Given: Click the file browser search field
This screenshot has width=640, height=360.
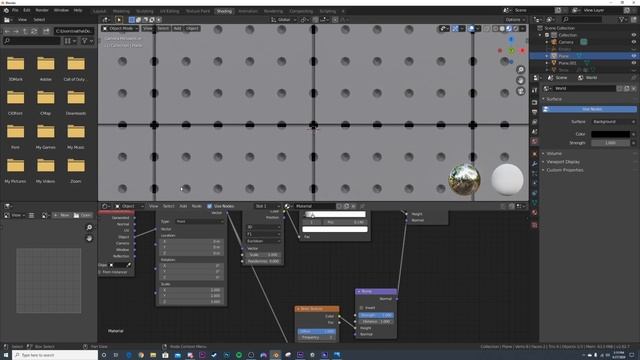Looking at the screenshot, I should pos(32,41).
